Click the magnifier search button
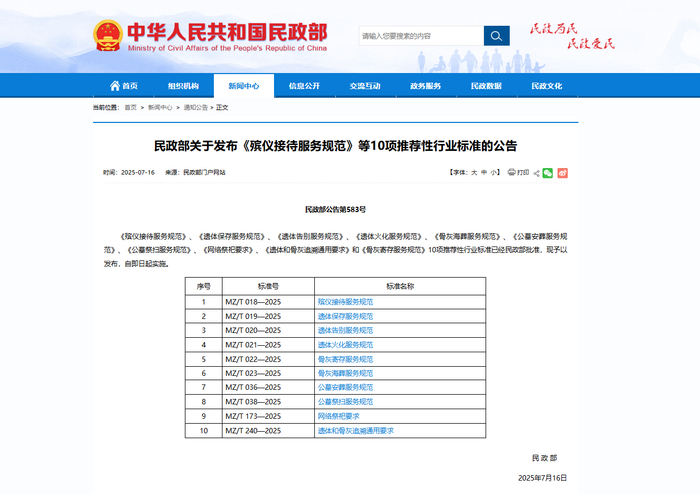This screenshot has width=700, height=494. 496,36
